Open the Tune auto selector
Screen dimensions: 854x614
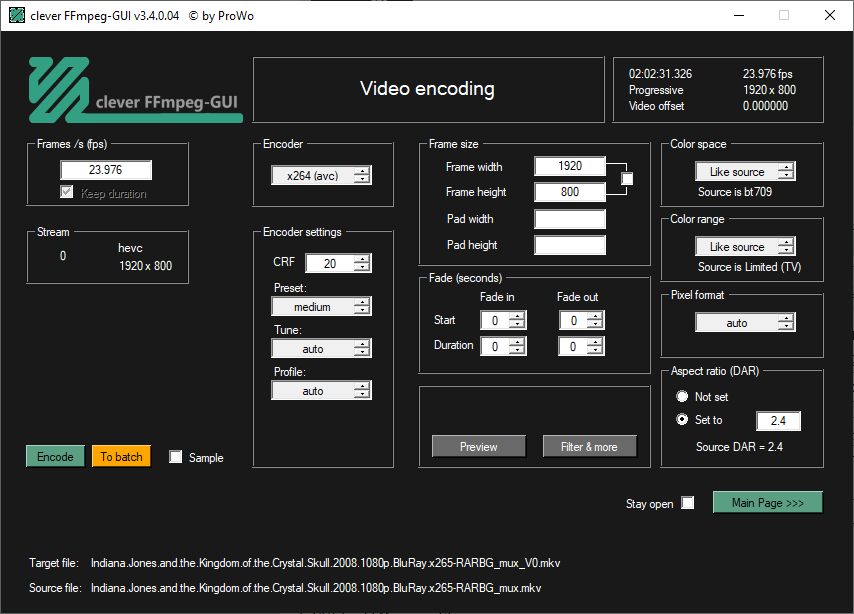[x=321, y=349]
